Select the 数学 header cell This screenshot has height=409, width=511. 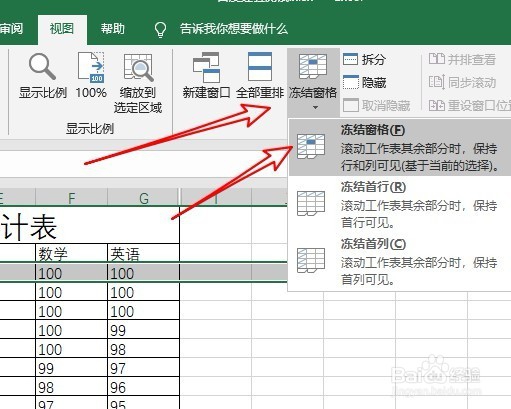pyautogui.click(x=71, y=253)
